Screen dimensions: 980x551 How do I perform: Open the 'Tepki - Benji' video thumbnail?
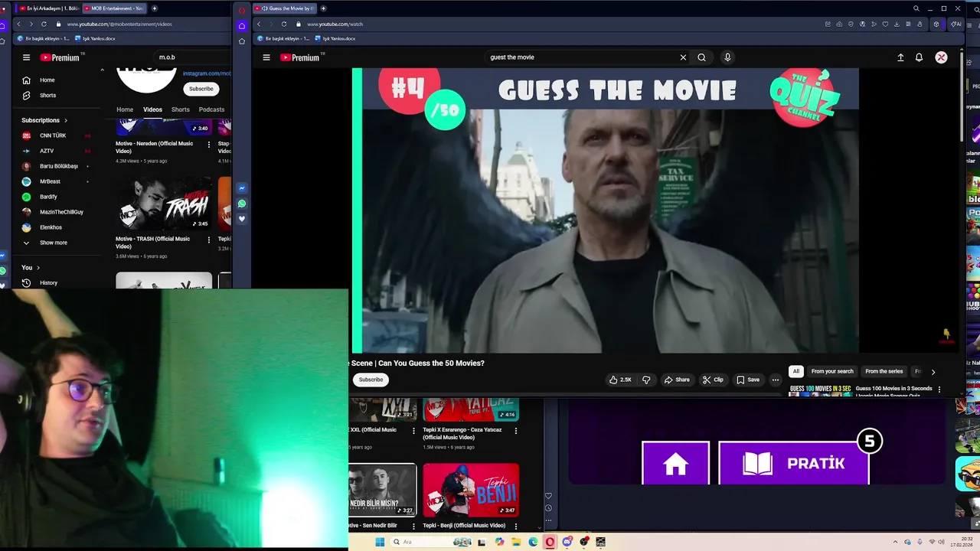point(471,490)
